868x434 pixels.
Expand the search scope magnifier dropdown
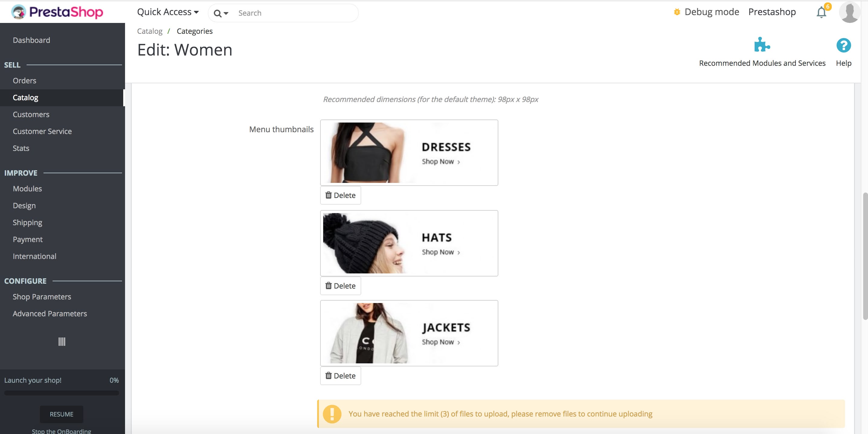click(221, 14)
